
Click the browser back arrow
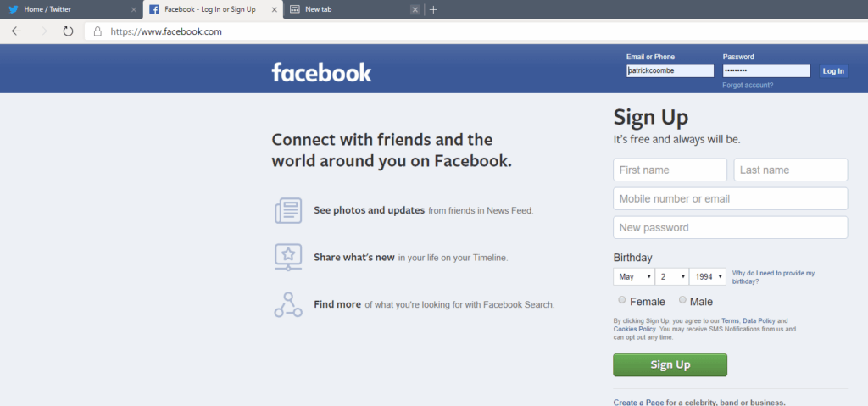(16, 31)
